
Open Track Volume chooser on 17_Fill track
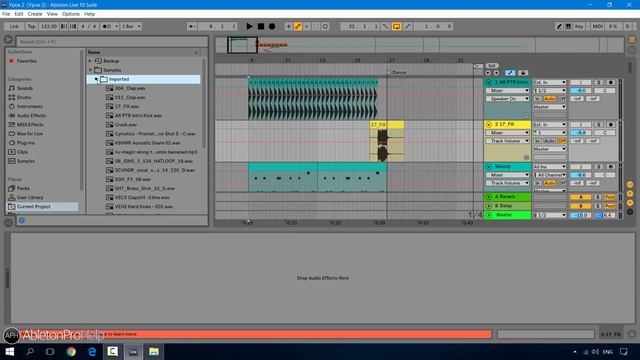point(507,141)
